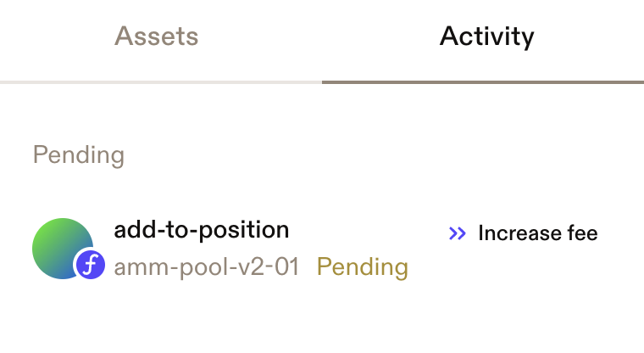Select the contract-call transaction avatar

[63, 249]
